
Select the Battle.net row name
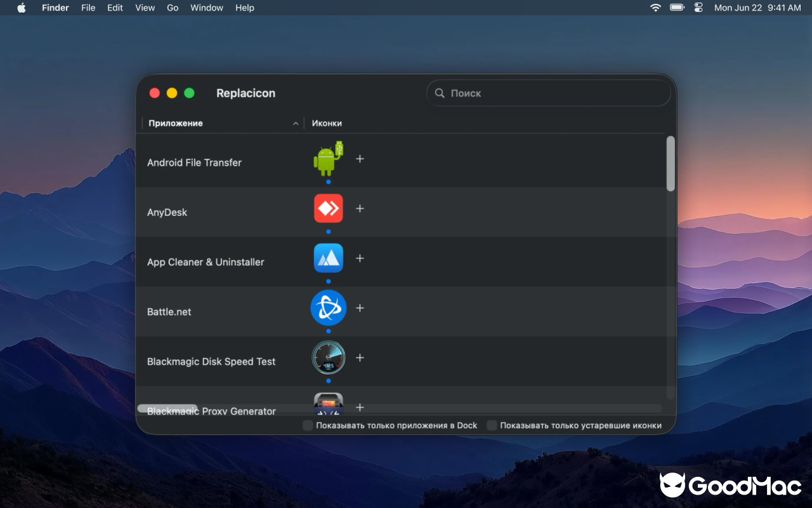coord(169,312)
